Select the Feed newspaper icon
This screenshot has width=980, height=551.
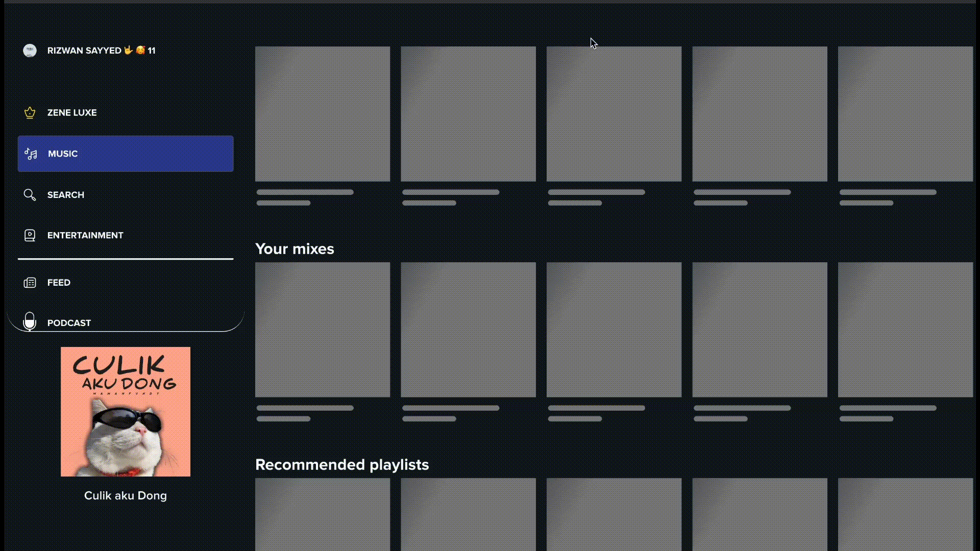(30, 282)
